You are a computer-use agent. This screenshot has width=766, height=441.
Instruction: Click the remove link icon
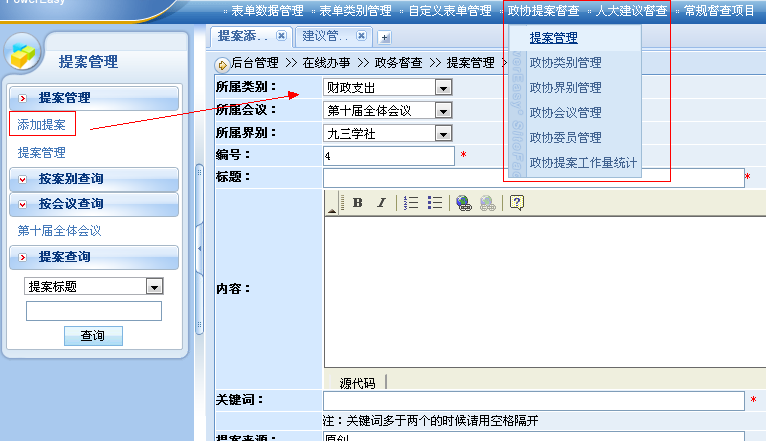tap(487, 203)
